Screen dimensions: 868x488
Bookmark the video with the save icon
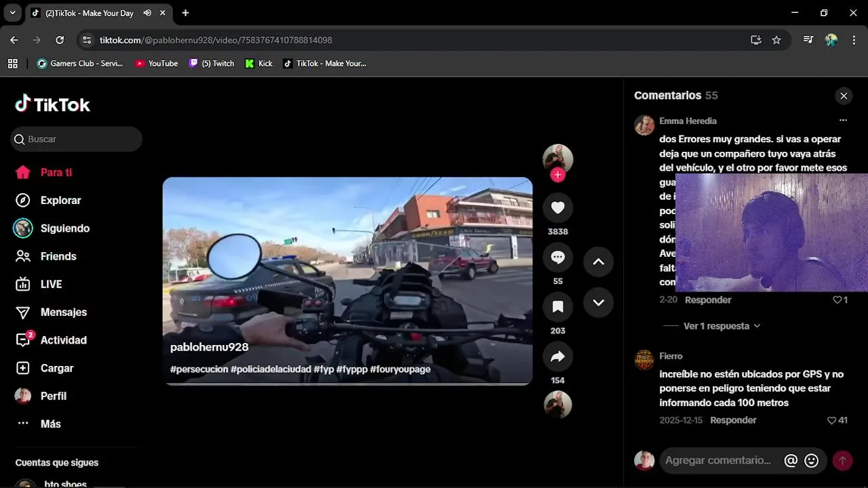pos(557,307)
